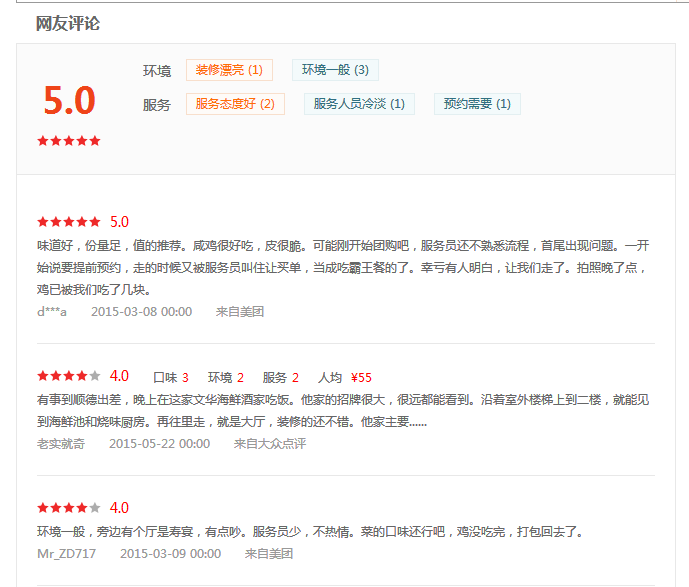
Task: Select the 装修漂亮 (1) tag
Action: click(x=229, y=70)
